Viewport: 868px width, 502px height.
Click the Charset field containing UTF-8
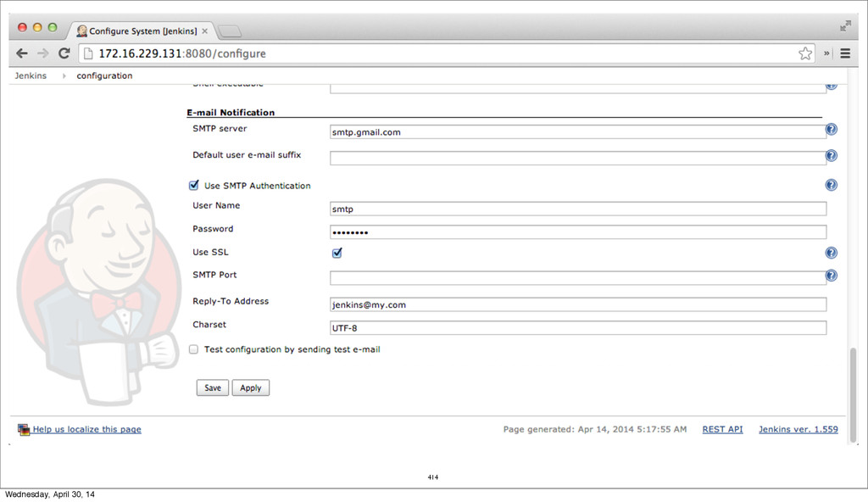(578, 328)
